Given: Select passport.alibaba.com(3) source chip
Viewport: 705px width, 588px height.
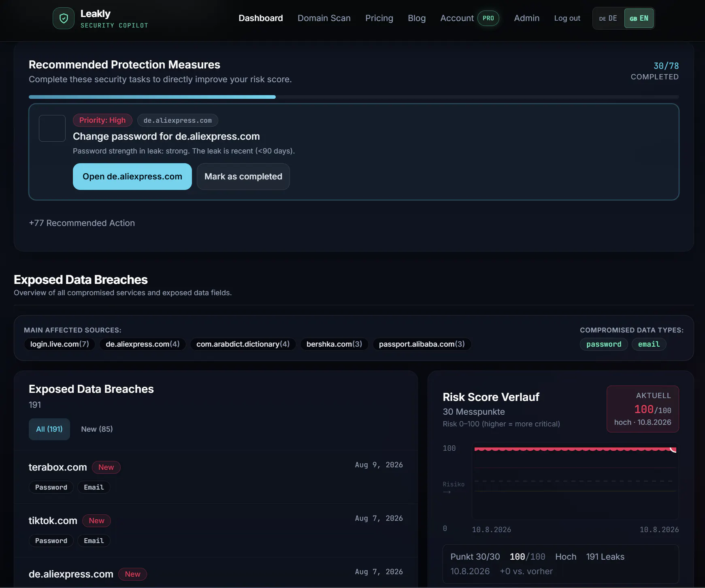Looking at the screenshot, I should click(422, 344).
